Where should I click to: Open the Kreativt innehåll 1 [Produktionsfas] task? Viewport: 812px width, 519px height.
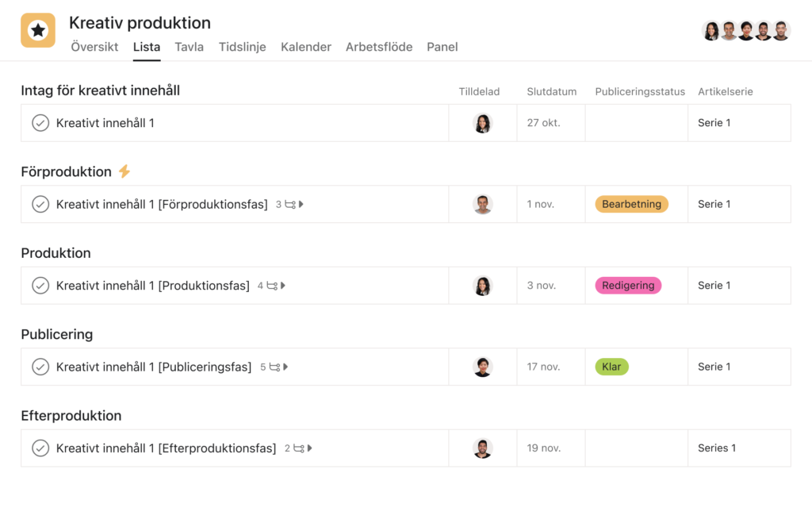pyautogui.click(x=153, y=286)
